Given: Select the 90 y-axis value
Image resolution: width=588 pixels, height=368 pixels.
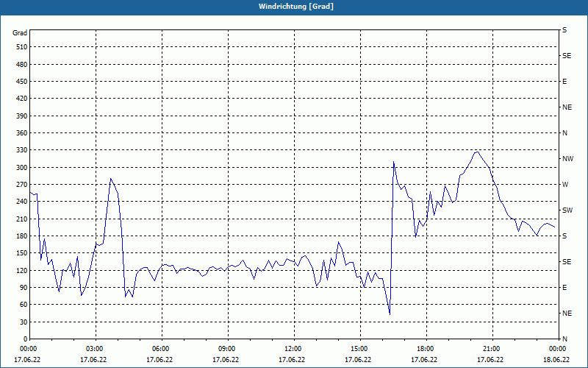Looking at the screenshot, I should [x=24, y=288].
